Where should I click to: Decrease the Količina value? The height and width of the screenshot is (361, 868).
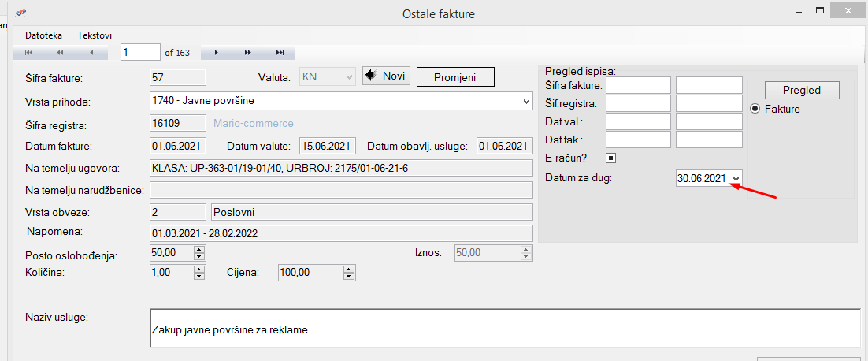[x=198, y=276]
